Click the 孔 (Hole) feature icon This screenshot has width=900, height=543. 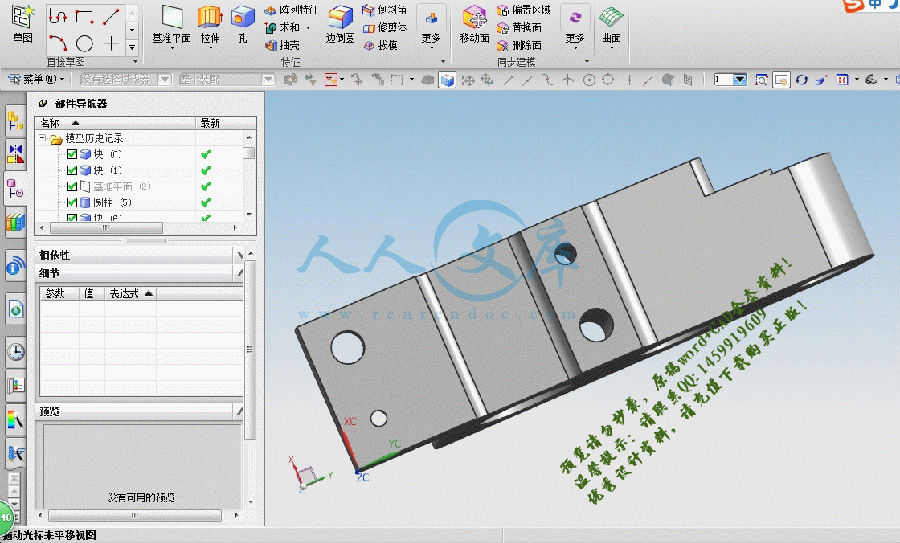coord(242,25)
